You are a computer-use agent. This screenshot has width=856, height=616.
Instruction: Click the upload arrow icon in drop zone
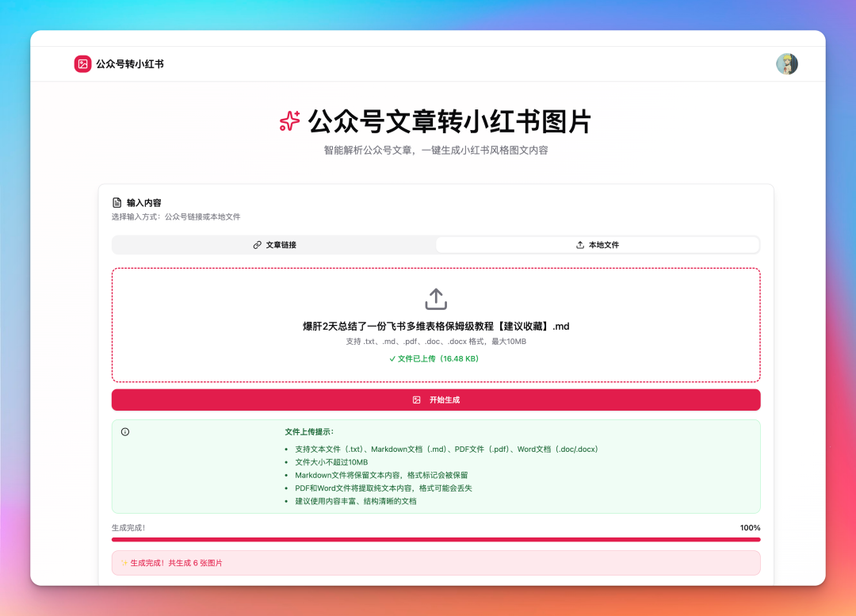[436, 299]
